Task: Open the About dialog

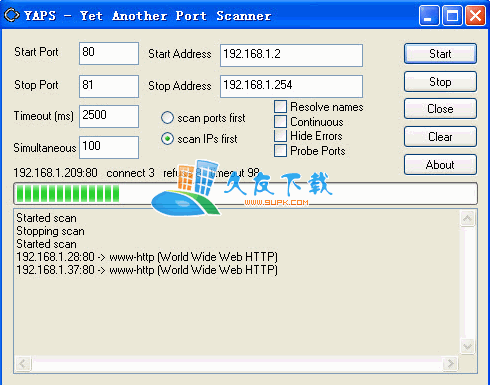Action: (440, 165)
